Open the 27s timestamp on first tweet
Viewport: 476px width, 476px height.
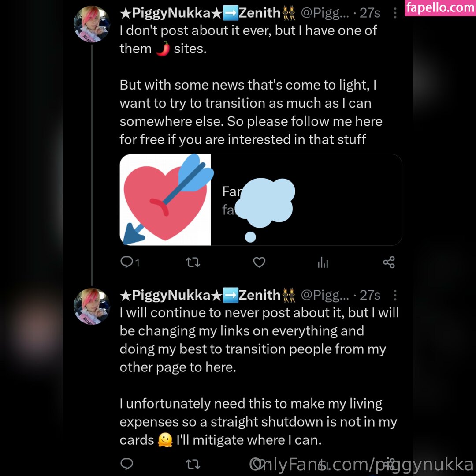(x=370, y=13)
